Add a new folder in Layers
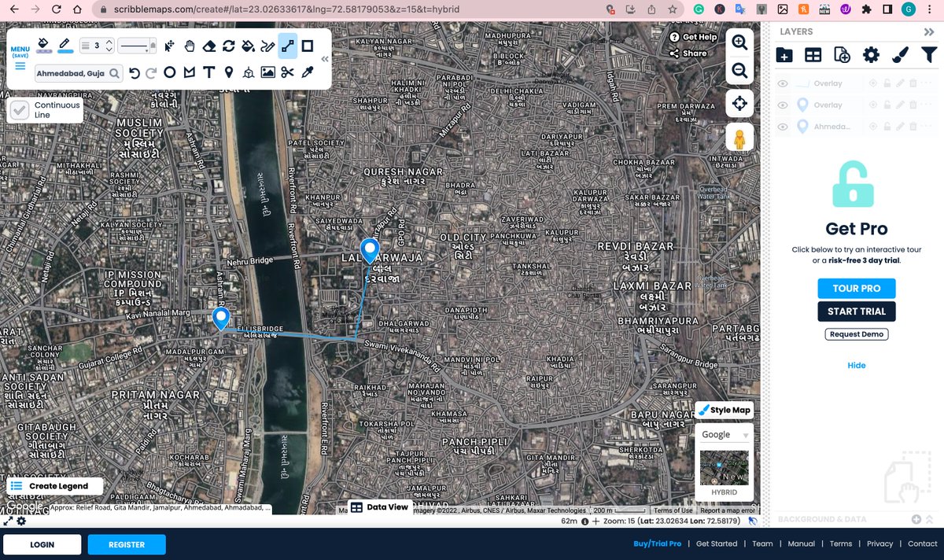944x560 pixels. click(784, 55)
